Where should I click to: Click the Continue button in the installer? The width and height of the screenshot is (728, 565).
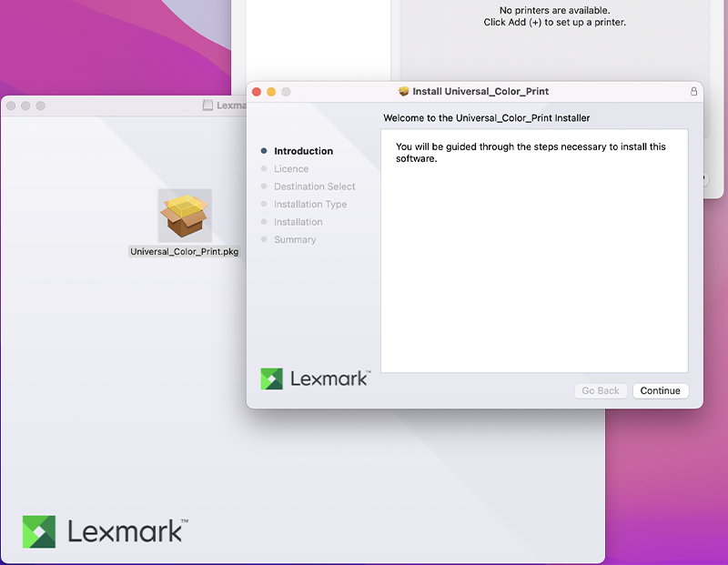(661, 390)
